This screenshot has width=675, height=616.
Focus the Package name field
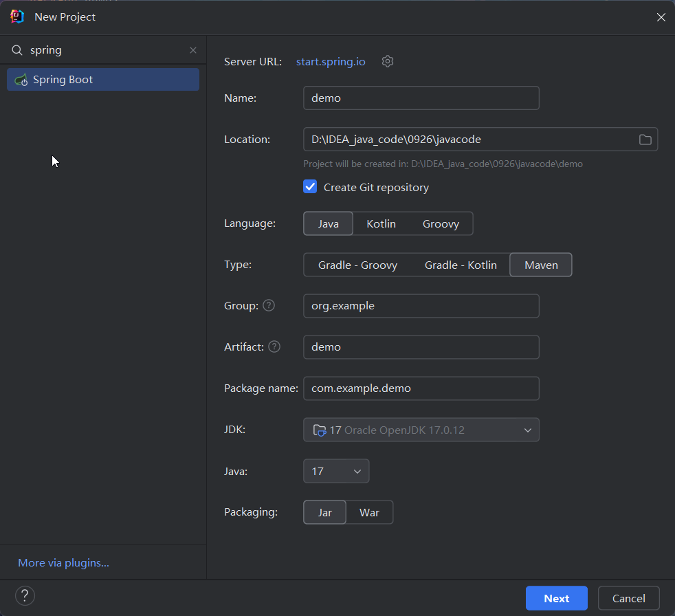421,388
